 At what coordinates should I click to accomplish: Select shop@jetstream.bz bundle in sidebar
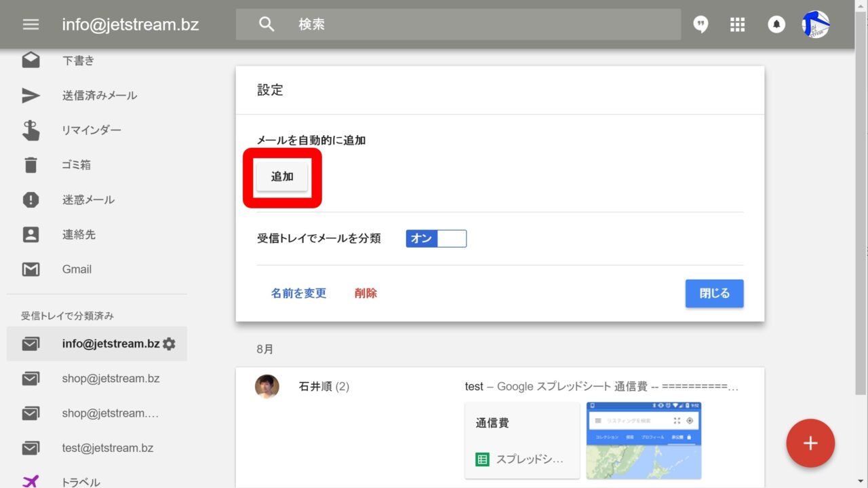point(111,379)
